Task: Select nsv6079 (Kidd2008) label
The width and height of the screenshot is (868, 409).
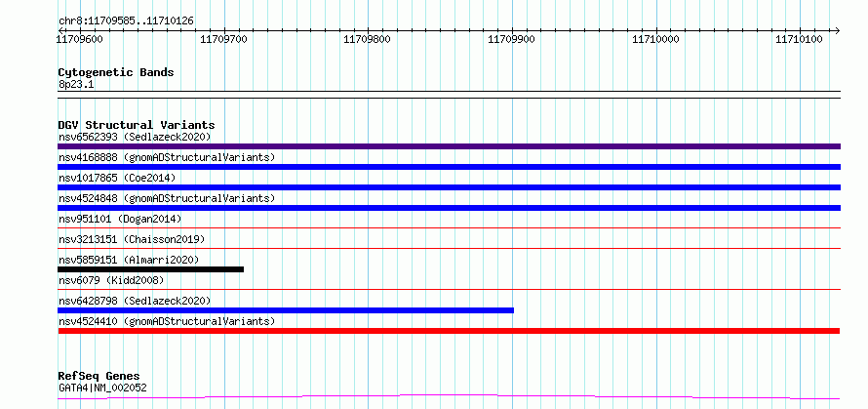Action: point(111,280)
